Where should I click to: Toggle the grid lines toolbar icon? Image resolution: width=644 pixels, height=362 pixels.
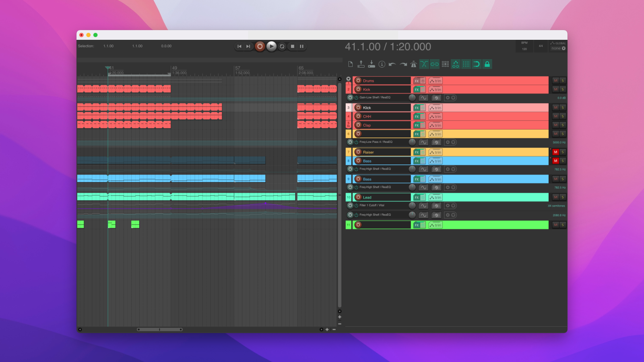coord(466,64)
